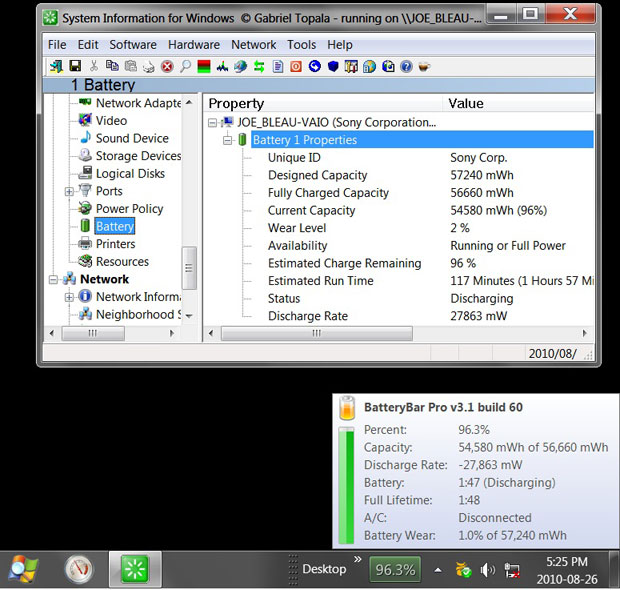The width and height of the screenshot is (620, 590).
Task: Click the tree panel vertical scrollbar thumb
Action: tap(189, 268)
